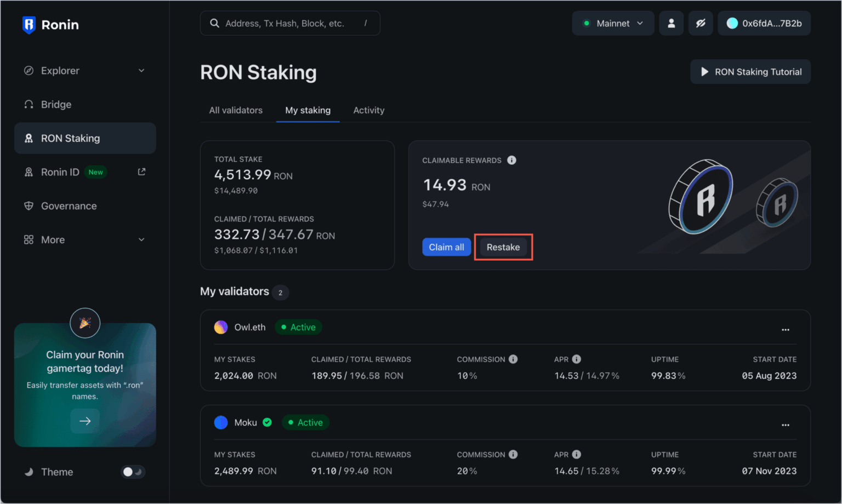Click the Commission info icon for Owl.eth
The height and width of the screenshot is (504, 842).
tap(513, 359)
